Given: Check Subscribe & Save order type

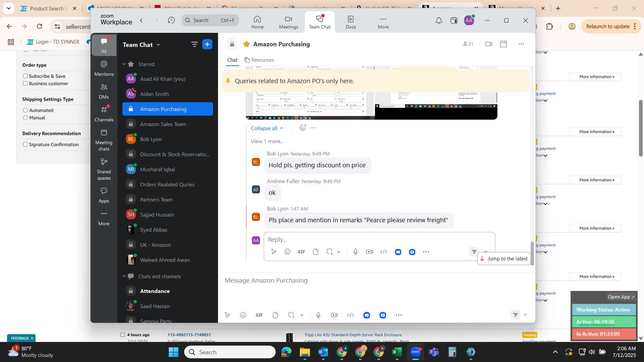Looking at the screenshot, I should click(25, 76).
